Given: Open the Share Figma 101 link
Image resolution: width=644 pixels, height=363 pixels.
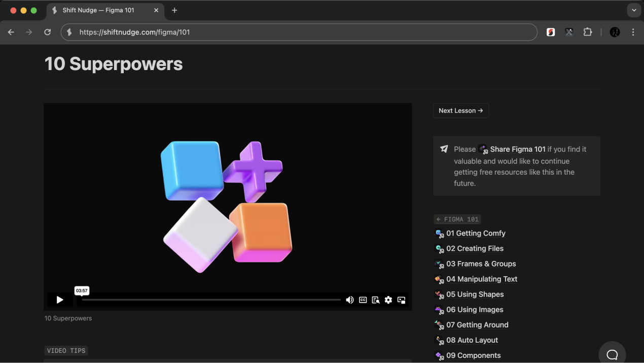Looking at the screenshot, I should pos(512,149).
